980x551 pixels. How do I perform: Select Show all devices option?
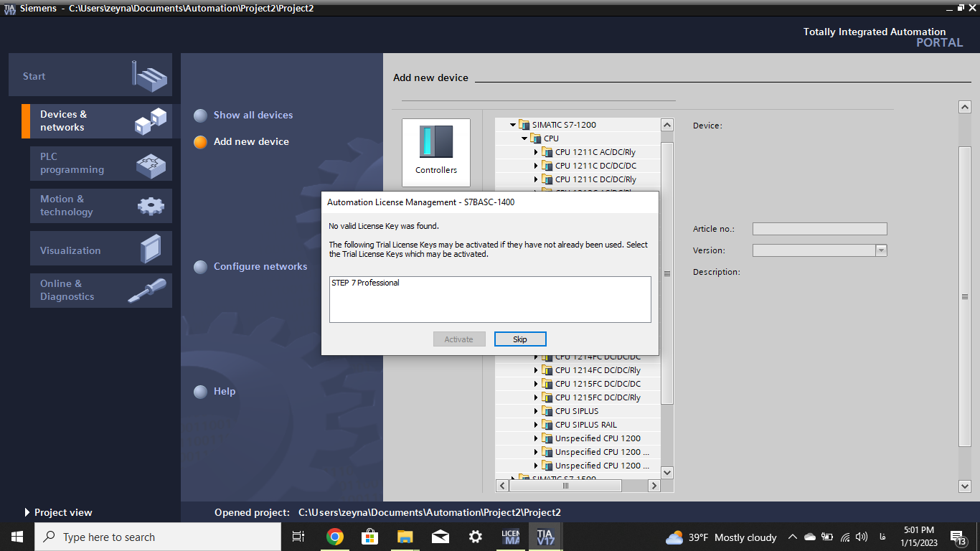pos(244,115)
